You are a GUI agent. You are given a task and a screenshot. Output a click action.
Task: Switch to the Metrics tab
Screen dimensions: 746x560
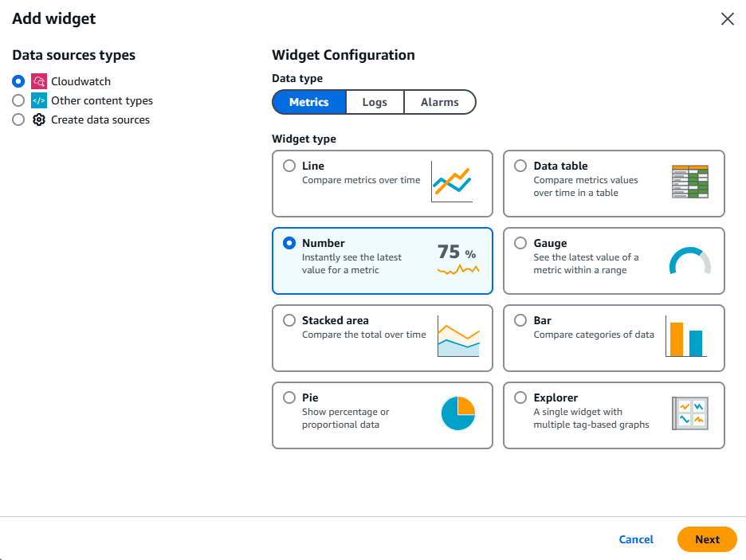click(x=309, y=102)
